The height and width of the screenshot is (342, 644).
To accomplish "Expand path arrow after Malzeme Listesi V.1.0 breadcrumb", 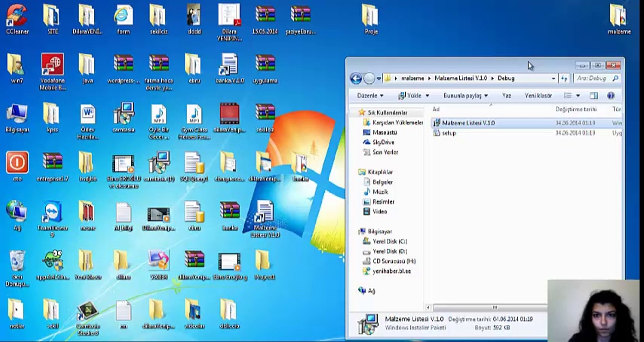I will 492,78.
